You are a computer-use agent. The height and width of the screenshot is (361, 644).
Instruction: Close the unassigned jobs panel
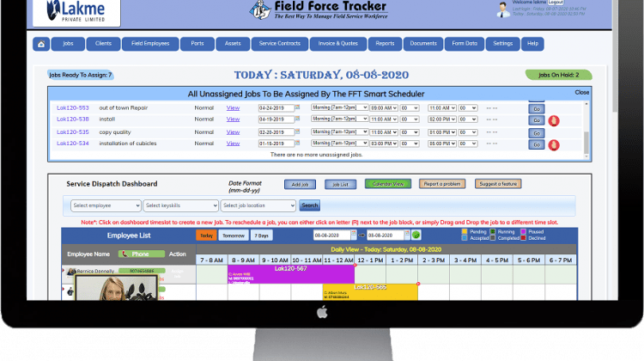(x=581, y=92)
